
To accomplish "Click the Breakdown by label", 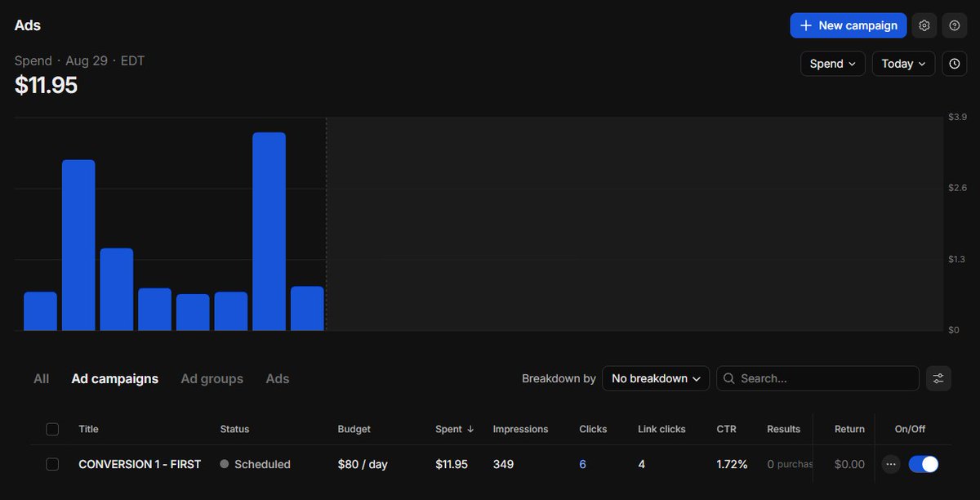I will tap(559, 378).
